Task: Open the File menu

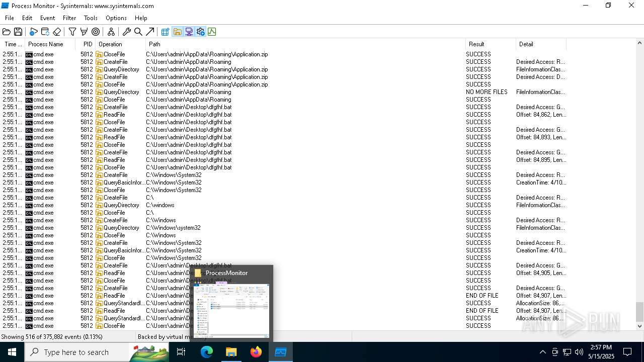Action: pyautogui.click(x=10, y=18)
